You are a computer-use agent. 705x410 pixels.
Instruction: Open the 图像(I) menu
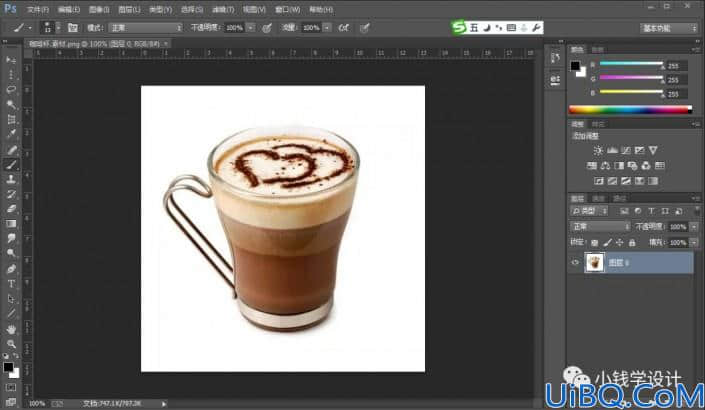click(99, 9)
